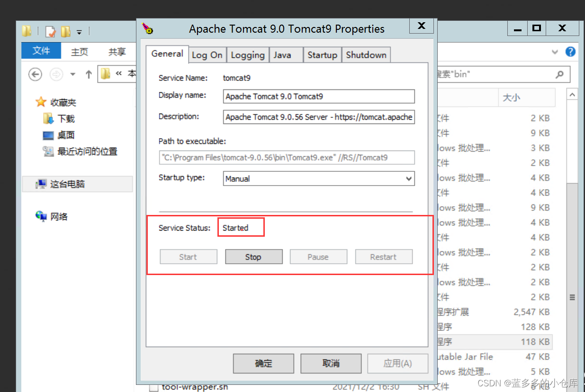Select the General tab
This screenshot has width=585, height=392.
(167, 53)
